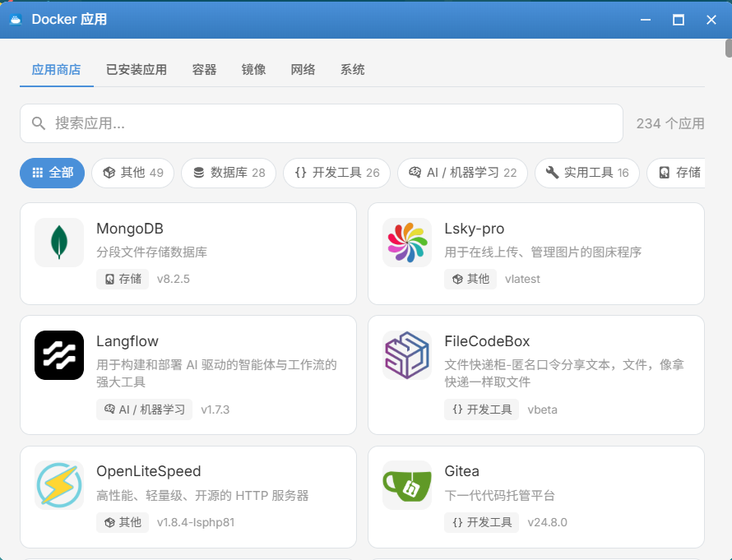Click the 存储 tag on MongoDB card
732x560 pixels.
click(x=122, y=279)
